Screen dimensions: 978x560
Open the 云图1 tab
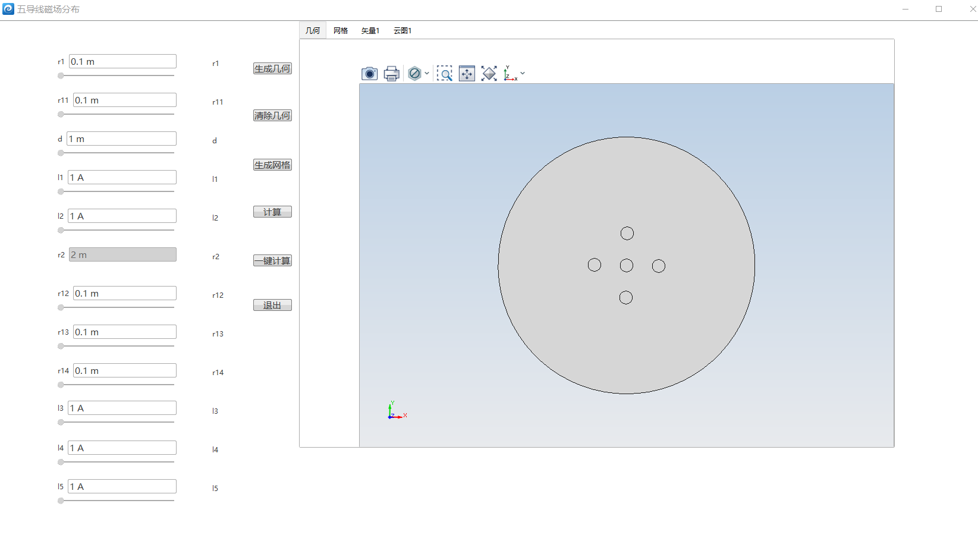click(402, 30)
